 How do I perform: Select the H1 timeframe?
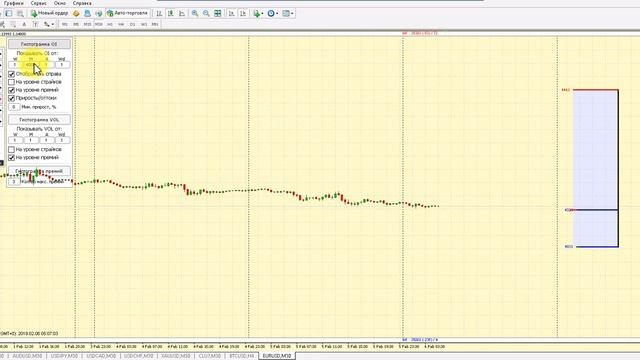tap(110, 24)
